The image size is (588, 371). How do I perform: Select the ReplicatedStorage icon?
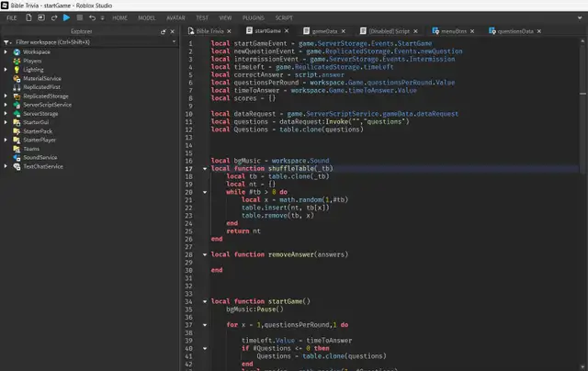17,96
